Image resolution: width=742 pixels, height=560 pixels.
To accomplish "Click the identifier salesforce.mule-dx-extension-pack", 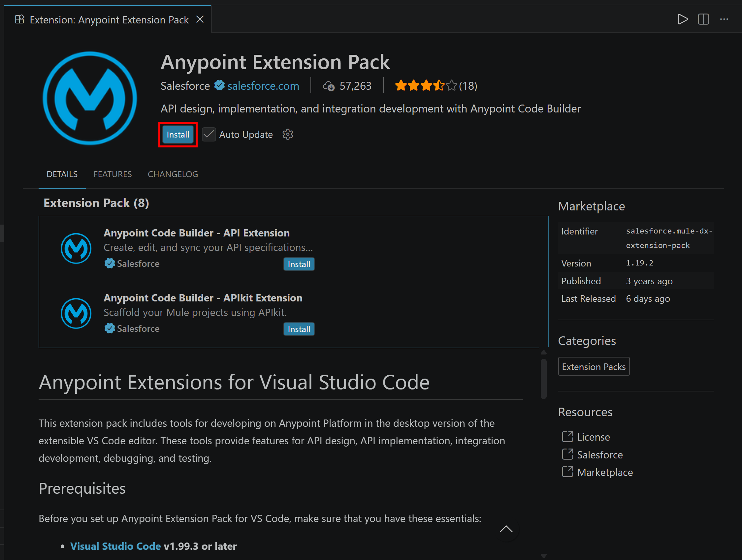I will (669, 238).
